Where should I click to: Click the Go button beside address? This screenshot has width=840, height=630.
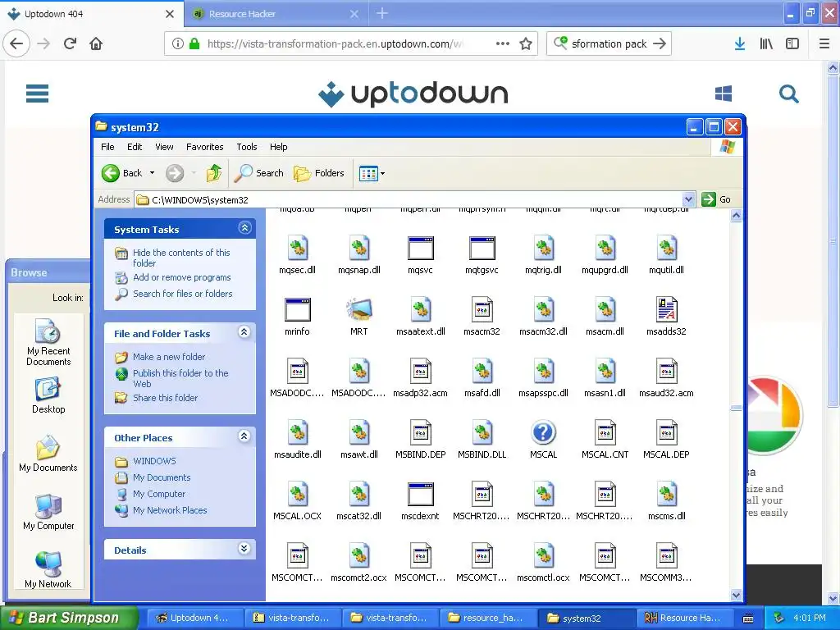click(717, 199)
